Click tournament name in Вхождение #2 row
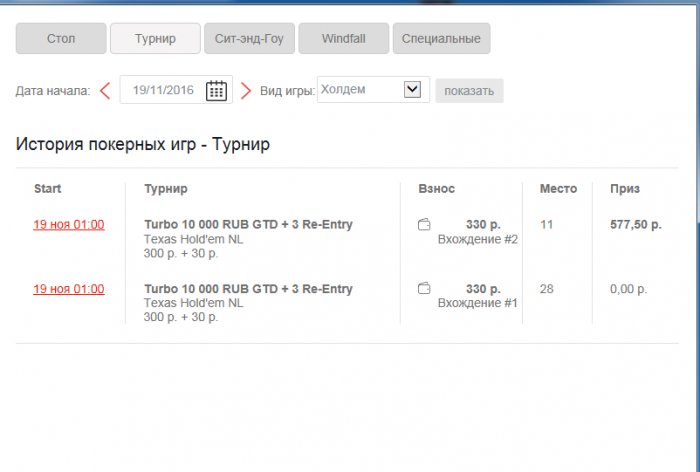 coord(248,224)
